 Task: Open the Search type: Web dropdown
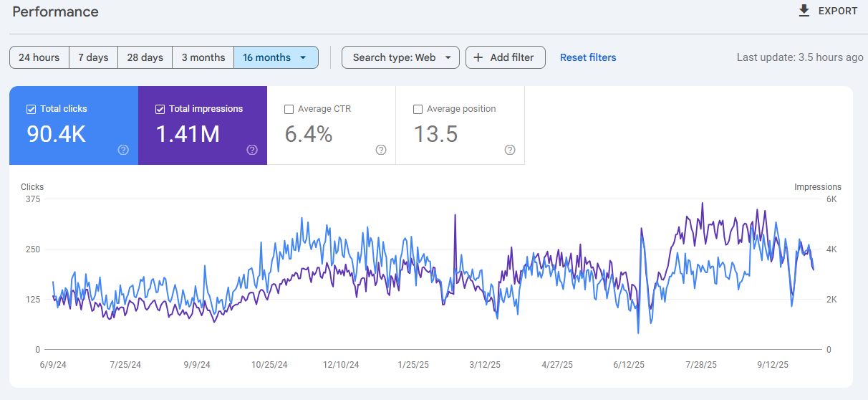400,57
